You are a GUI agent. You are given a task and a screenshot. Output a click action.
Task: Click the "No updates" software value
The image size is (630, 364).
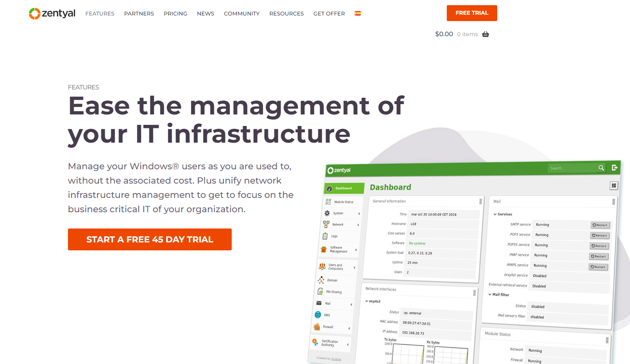coord(417,243)
